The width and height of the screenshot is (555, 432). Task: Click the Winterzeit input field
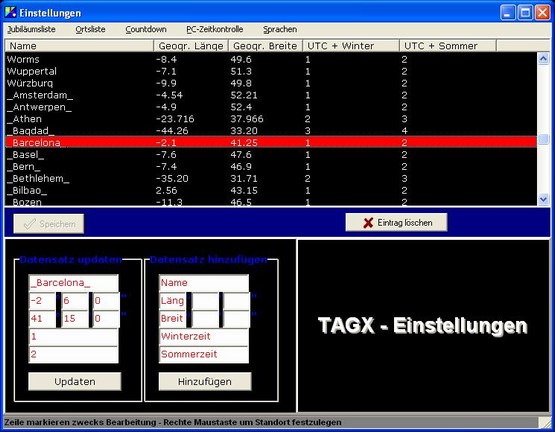(x=204, y=337)
